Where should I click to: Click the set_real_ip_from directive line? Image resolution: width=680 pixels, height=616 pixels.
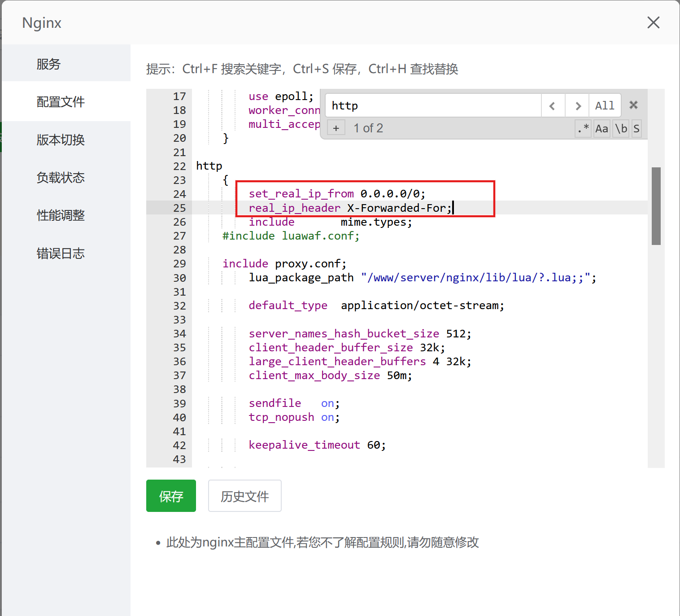(x=337, y=194)
